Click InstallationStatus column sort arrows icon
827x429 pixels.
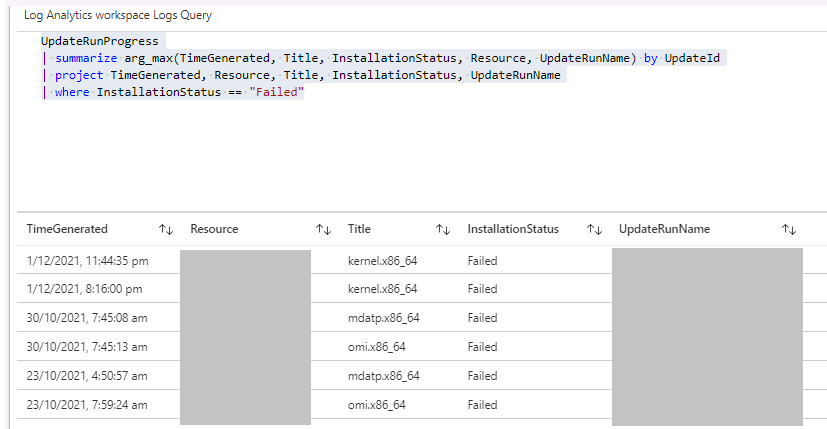pos(594,229)
